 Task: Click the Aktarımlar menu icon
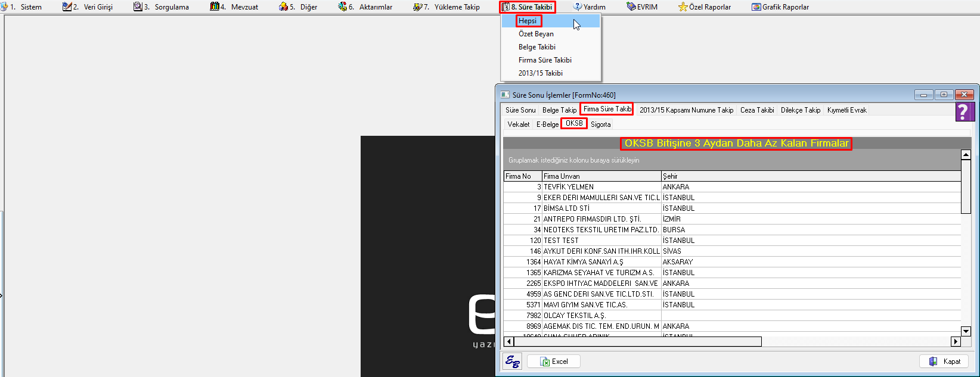(x=342, y=7)
